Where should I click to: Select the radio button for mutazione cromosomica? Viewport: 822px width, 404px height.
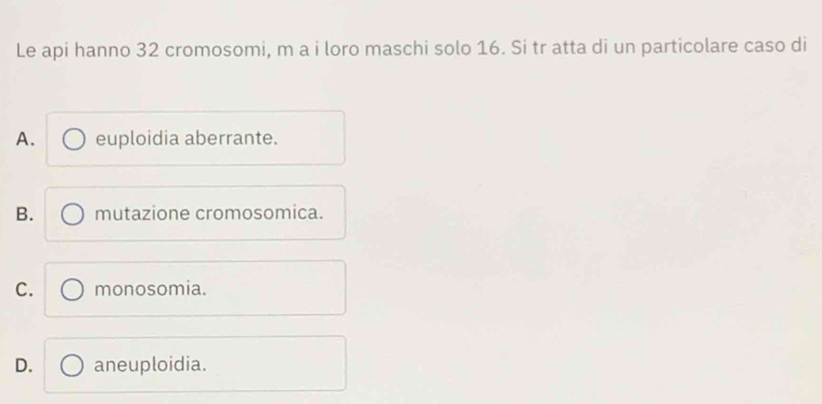point(75,213)
